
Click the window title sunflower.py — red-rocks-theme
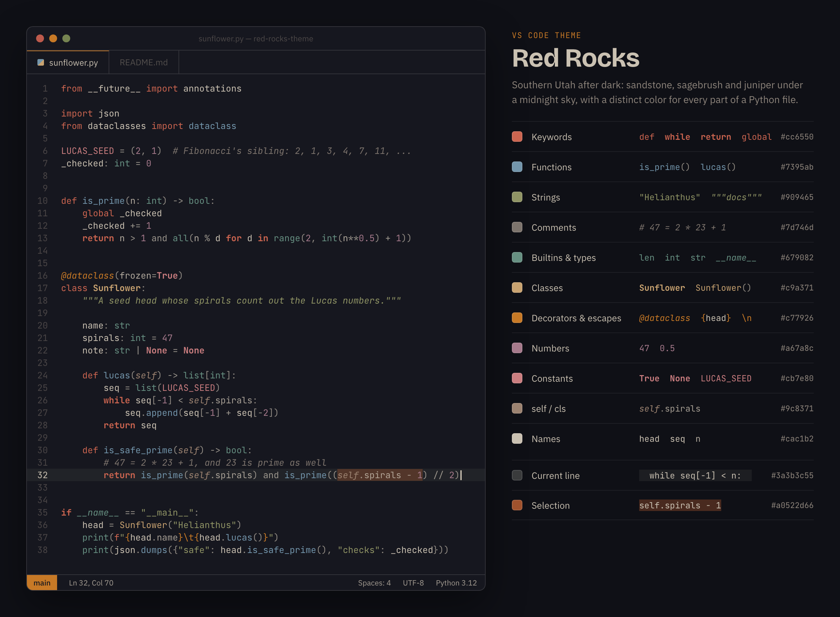(x=256, y=38)
